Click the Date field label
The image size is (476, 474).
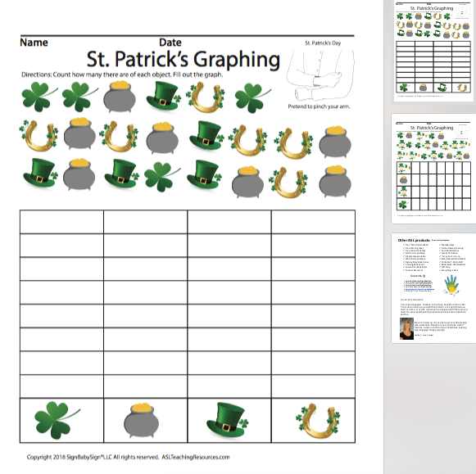coord(170,43)
